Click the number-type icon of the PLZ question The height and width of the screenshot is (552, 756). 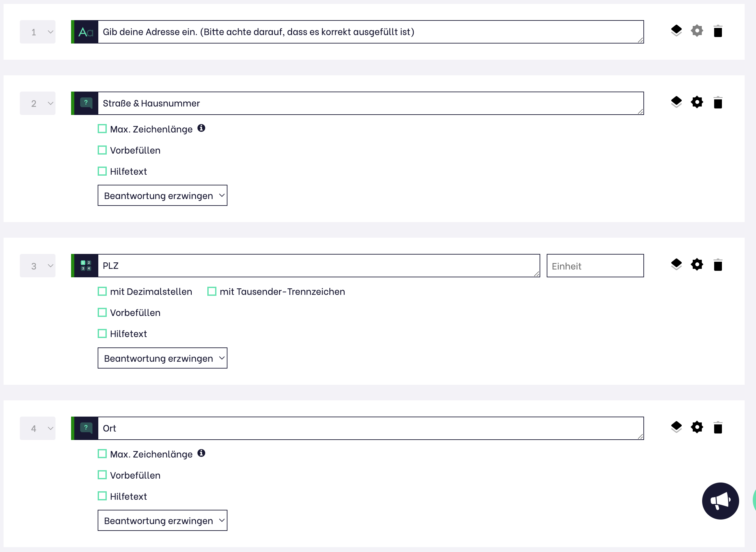point(86,266)
